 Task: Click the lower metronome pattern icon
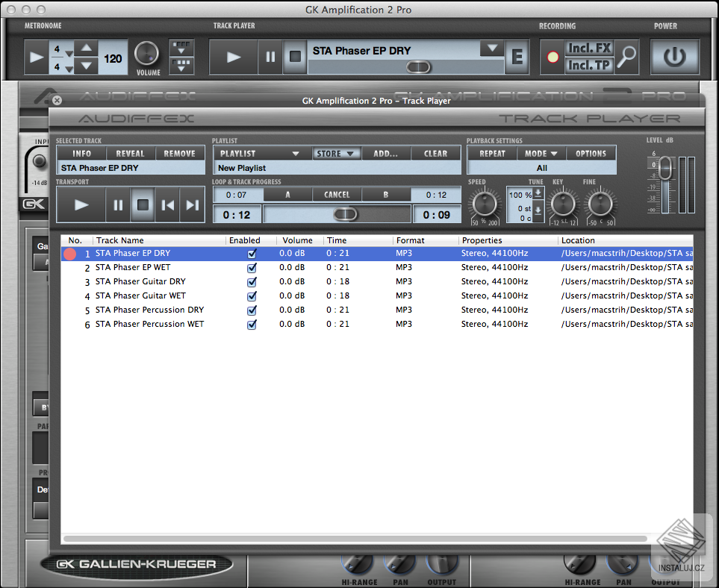coord(181,65)
